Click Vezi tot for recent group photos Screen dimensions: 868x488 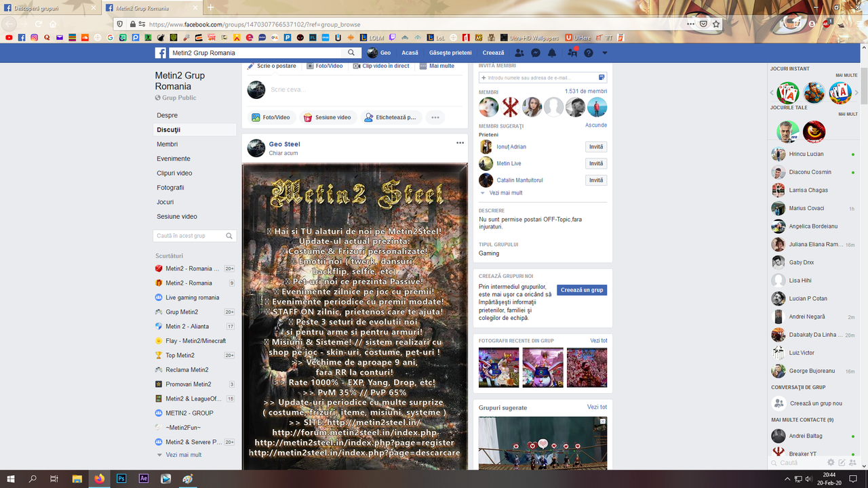pyautogui.click(x=599, y=341)
